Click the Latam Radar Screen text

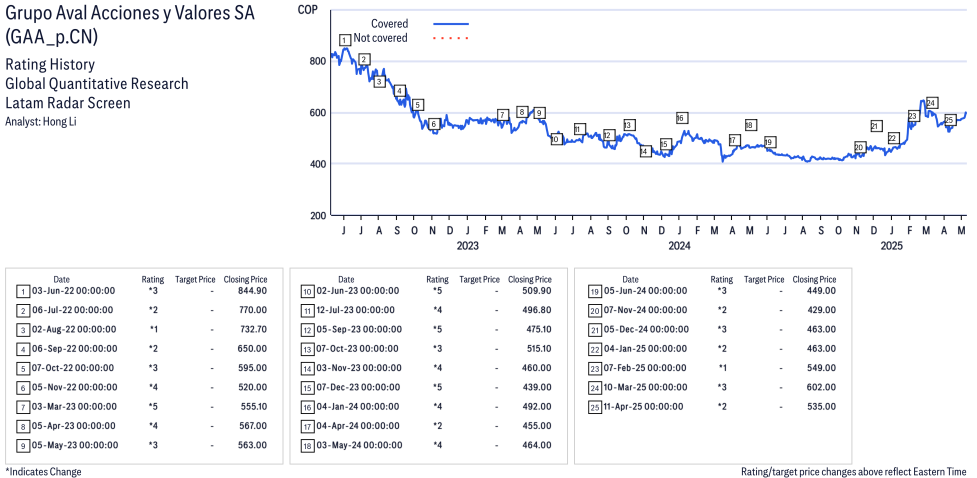pyautogui.click(x=67, y=103)
